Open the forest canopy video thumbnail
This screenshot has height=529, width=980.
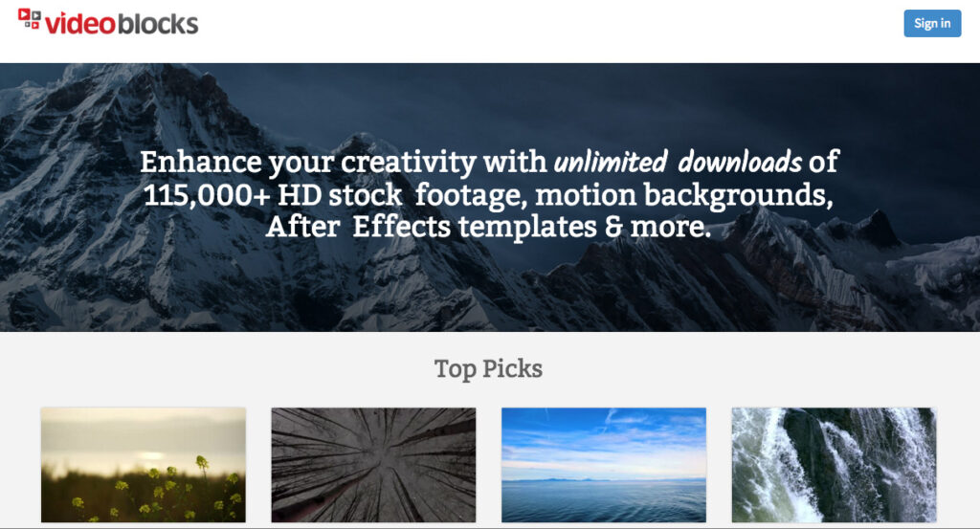point(373,465)
